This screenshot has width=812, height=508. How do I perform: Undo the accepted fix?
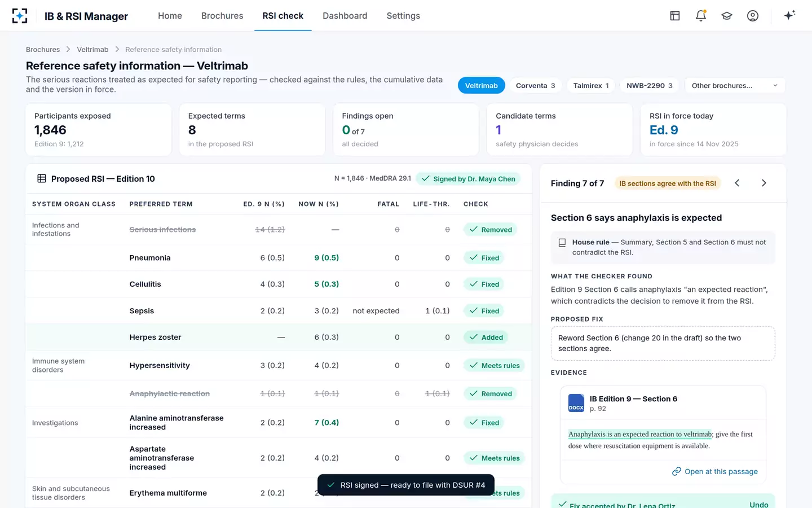tap(758, 505)
